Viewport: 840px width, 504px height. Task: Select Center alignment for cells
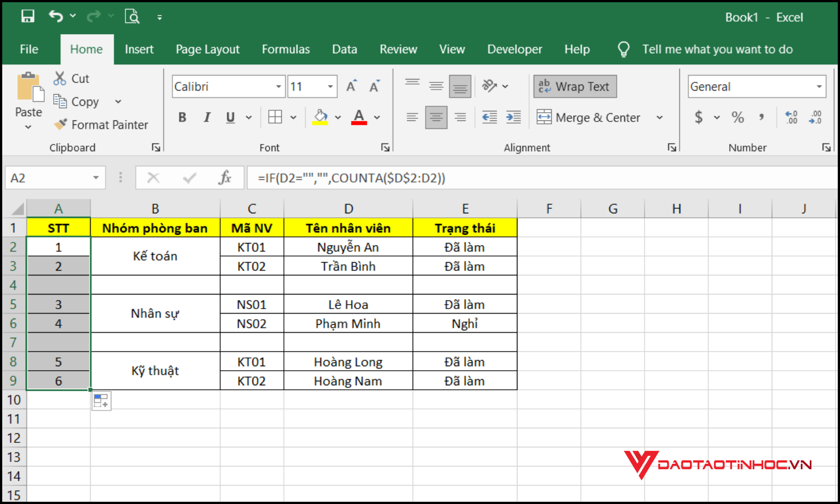(436, 117)
